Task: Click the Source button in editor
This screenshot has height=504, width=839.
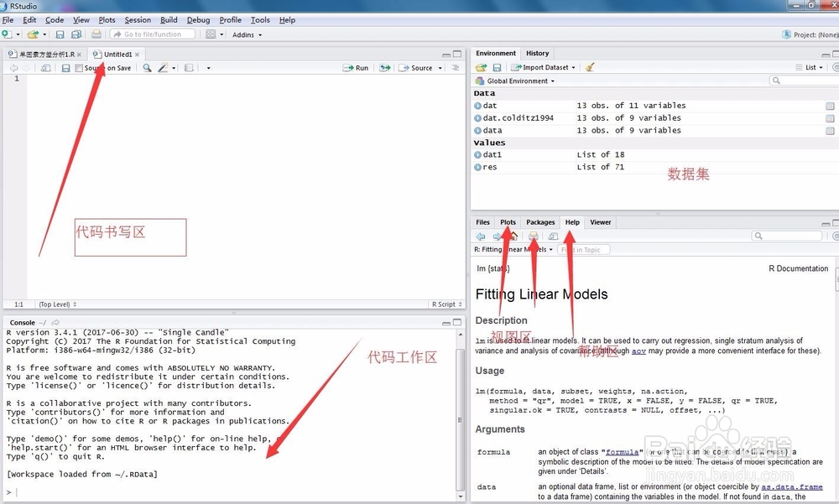Action: point(416,68)
